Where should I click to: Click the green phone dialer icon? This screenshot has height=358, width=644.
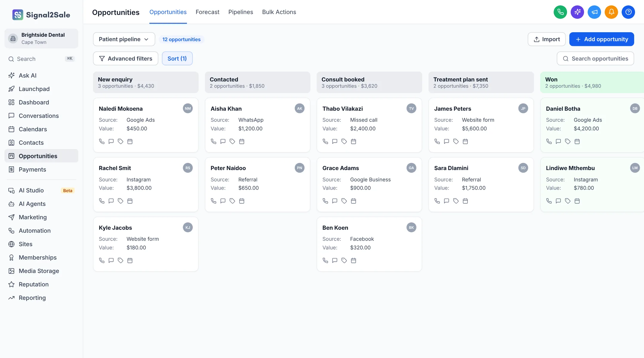tap(560, 12)
